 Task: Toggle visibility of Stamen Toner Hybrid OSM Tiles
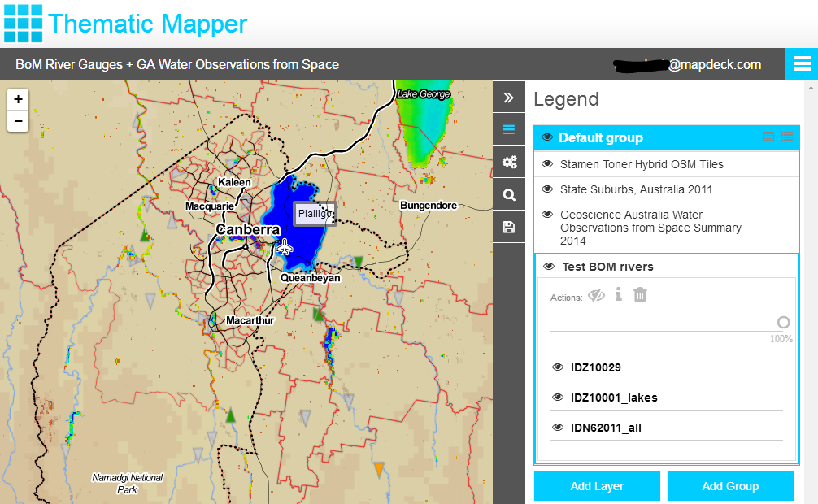point(546,163)
